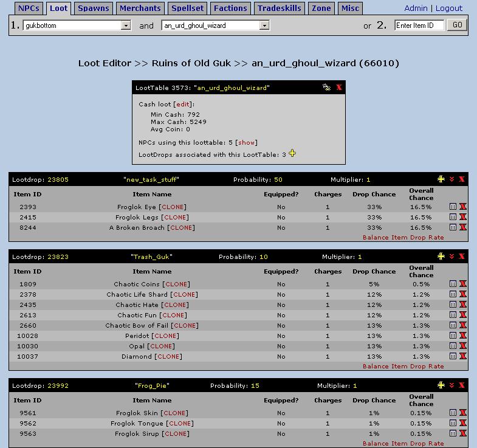
Task: Click the icon left of LootTable's red X
Action: (x=326, y=88)
